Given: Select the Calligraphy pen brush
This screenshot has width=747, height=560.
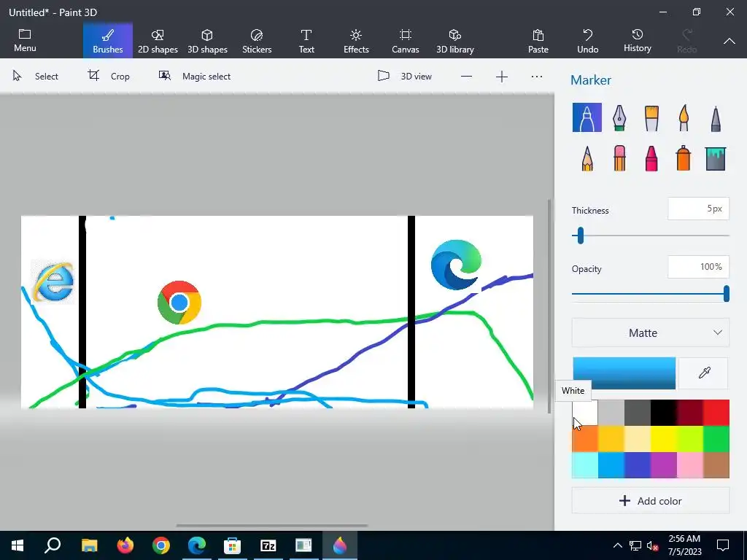Looking at the screenshot, I should coord(619,117).
